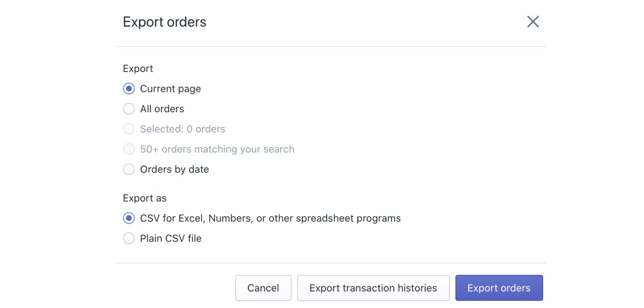Click the "Export as" section heading
This screenshot has height=308, width=644.
[144, 198]
